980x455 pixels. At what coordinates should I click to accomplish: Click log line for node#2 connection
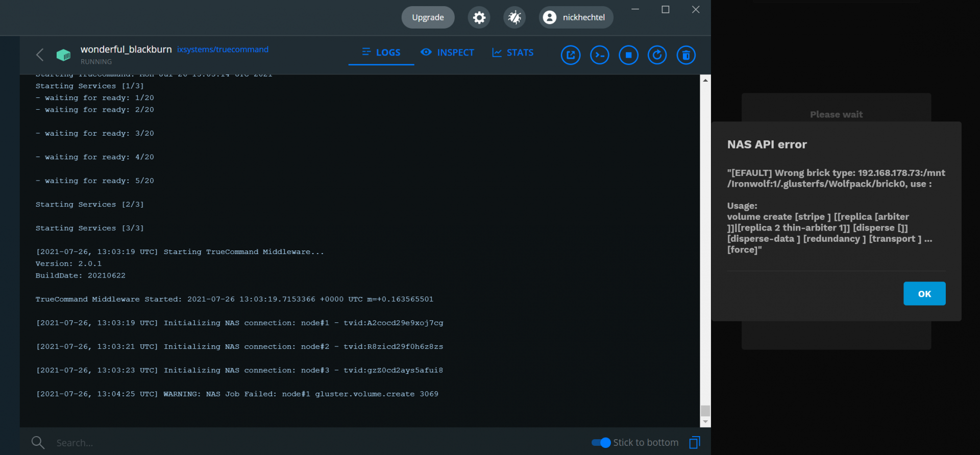(x=239, y=346)
